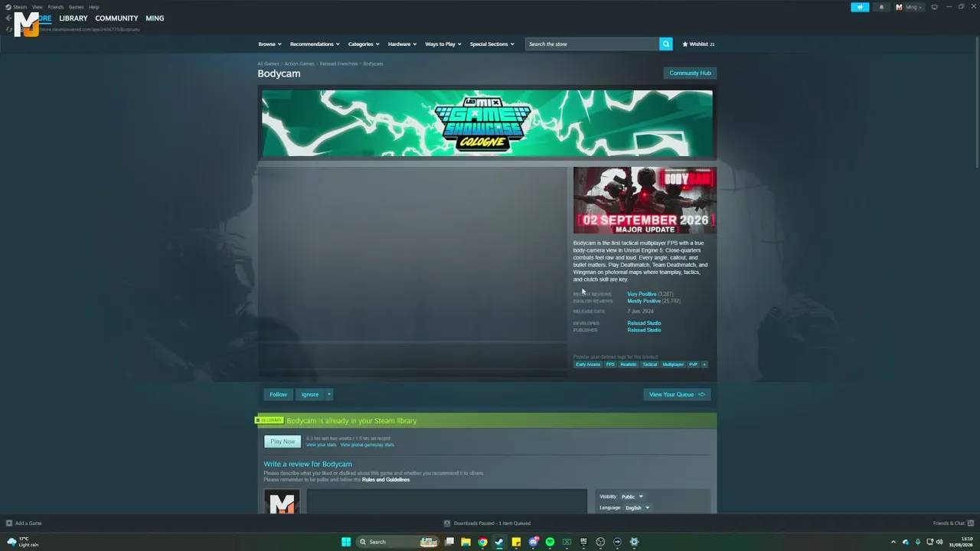Open the Steam menu
Viewport: 980px width, 551px height.
[x=20, y=7]
